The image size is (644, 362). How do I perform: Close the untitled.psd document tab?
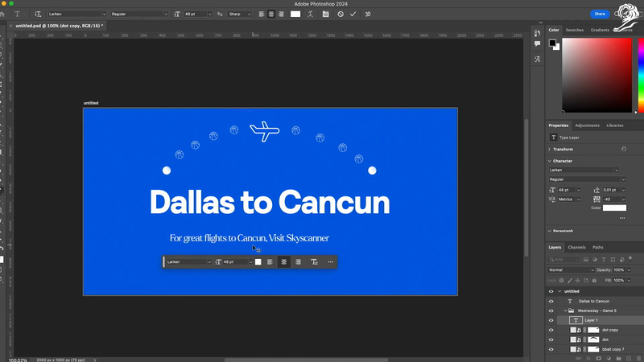tap(10, 26)
